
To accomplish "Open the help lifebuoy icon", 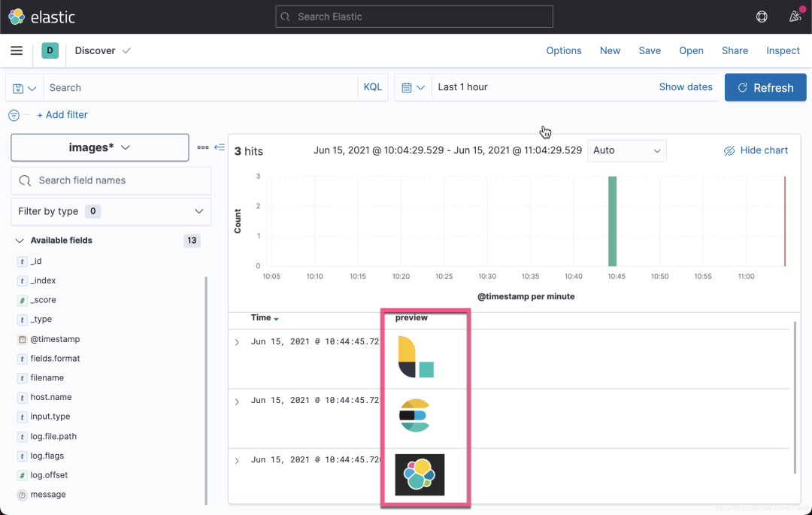I will pyautogui.click(x=762, y=17).
